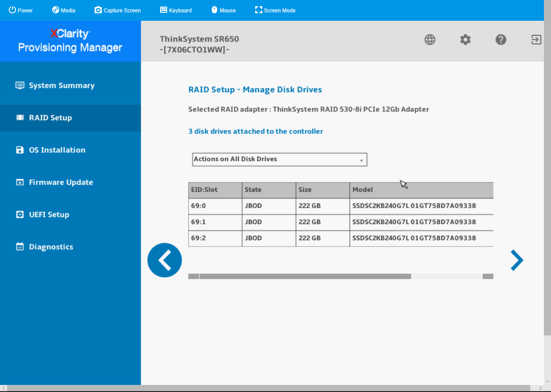This screenshot has height=392, width=551.
Task: Click the ThinkSystem SR650 title text
Action: coord(199,39)
